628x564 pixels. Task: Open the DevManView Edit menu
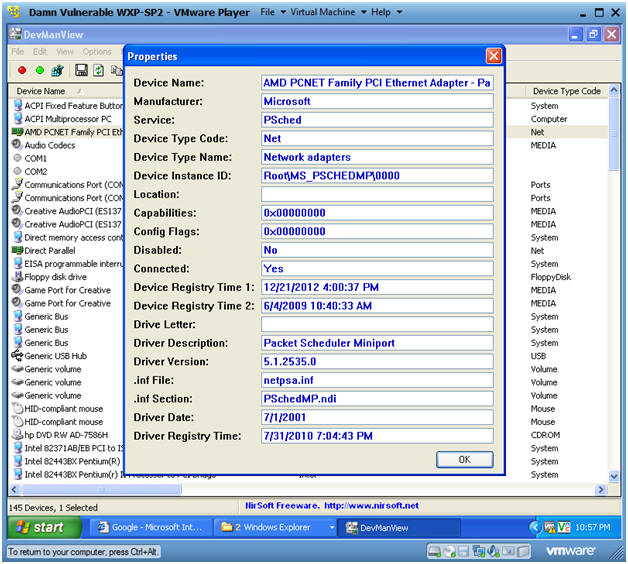pos(40,51)
